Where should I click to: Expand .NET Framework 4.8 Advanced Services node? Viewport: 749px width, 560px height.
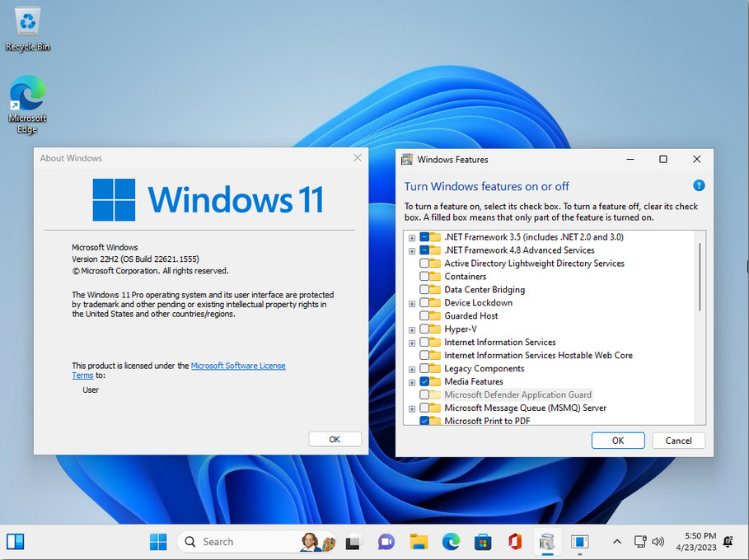pyautogui.click(x=412, y=251)
